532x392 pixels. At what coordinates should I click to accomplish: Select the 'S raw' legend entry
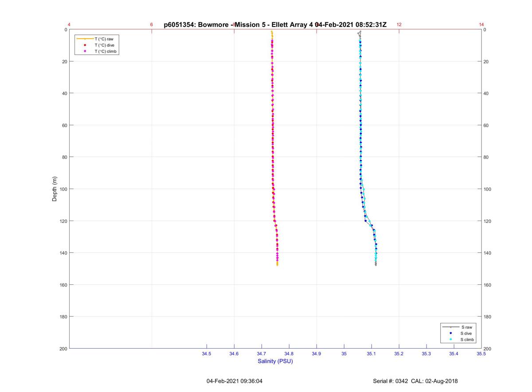coord(466,327)
